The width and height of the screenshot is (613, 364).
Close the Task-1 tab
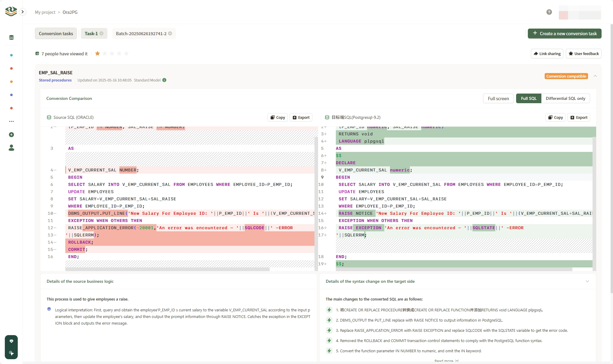point(101,33)
